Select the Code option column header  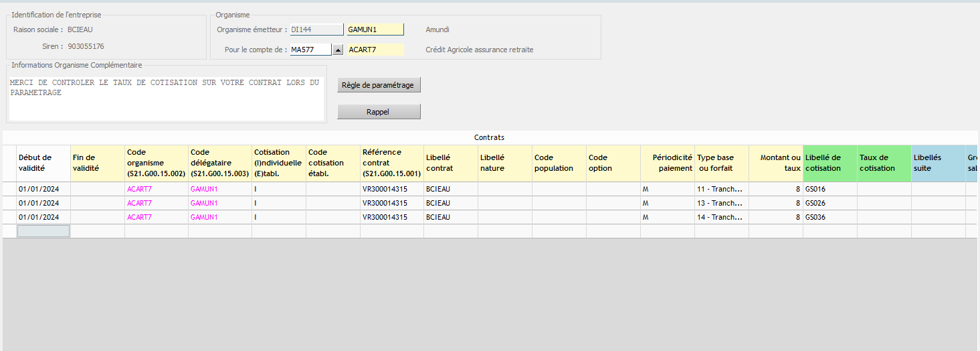point(613,163)
